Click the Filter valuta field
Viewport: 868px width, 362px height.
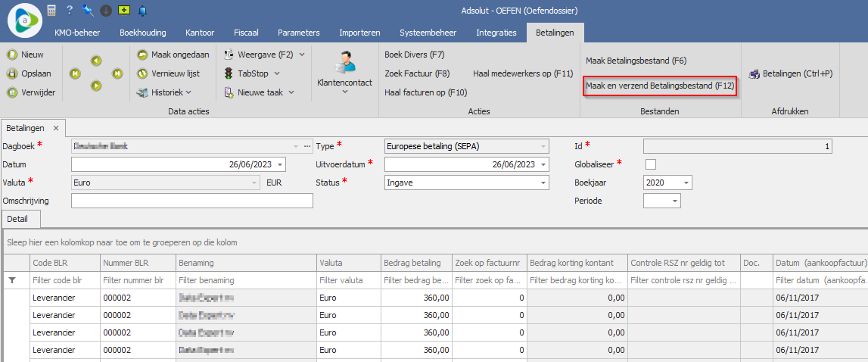click(347, 280)
